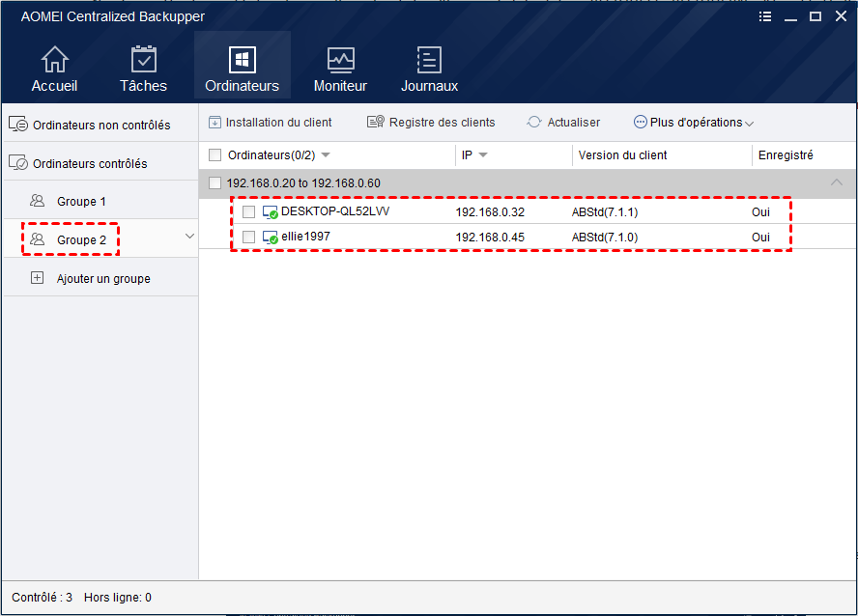Open Registre des clients
The height and width of the screenshot is (616, 858).
[431, 123]
